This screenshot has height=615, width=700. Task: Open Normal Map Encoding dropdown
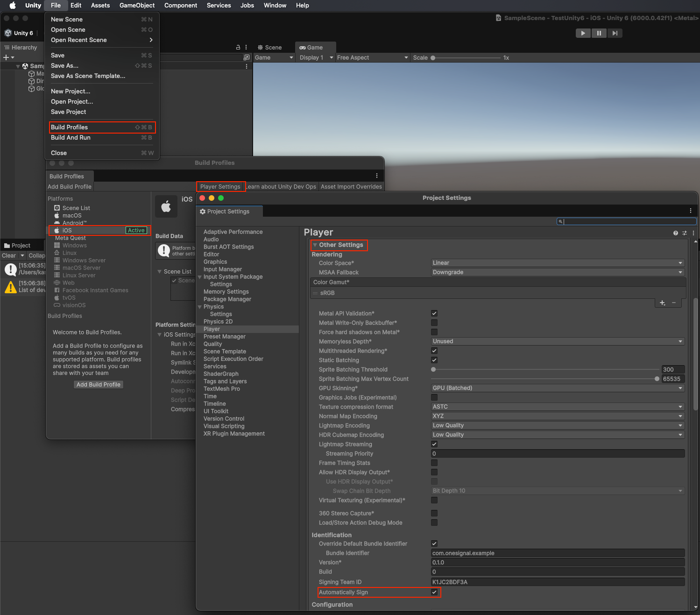point(558,416)
